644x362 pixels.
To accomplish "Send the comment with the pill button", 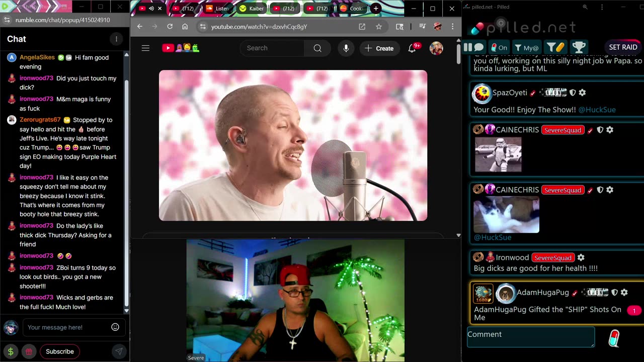I will click(x=614, y=338).
